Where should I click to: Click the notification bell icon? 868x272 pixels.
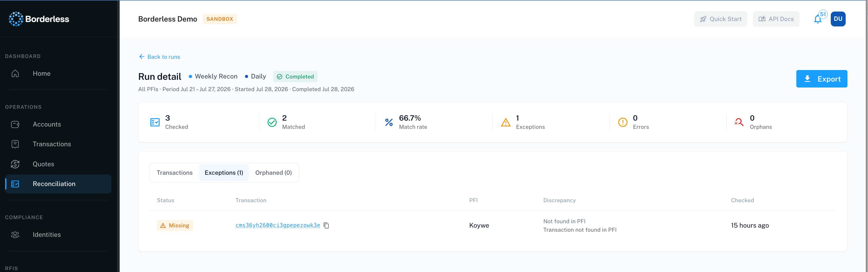[x=817, y=19]
